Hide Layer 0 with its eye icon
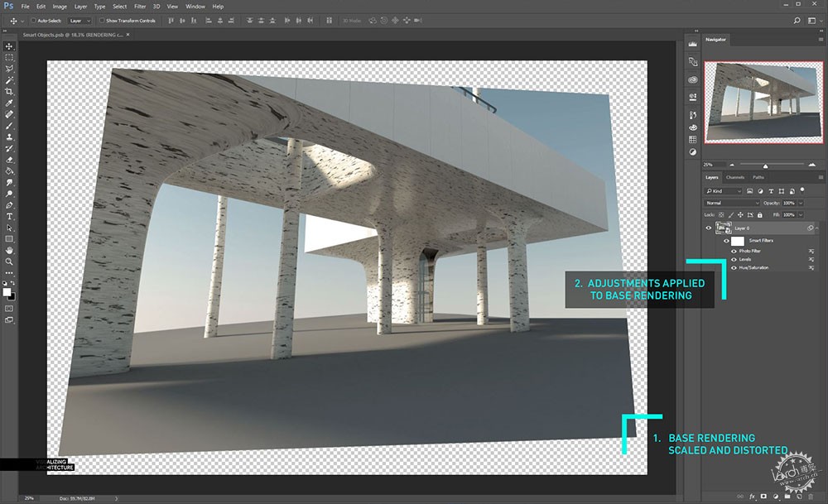Screen dimensions: 828x504 (x=709, y=228)
